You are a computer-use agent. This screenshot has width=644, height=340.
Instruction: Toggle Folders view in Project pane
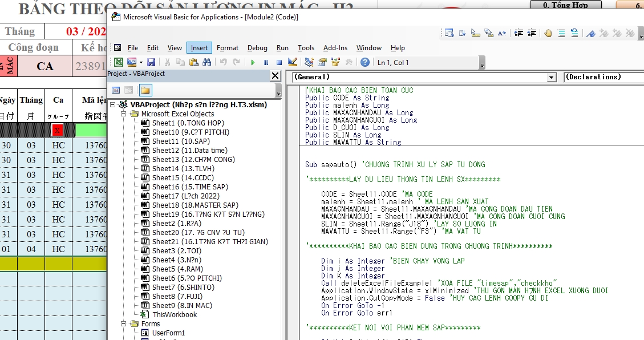pyautogui.click(x=145, y=90)
